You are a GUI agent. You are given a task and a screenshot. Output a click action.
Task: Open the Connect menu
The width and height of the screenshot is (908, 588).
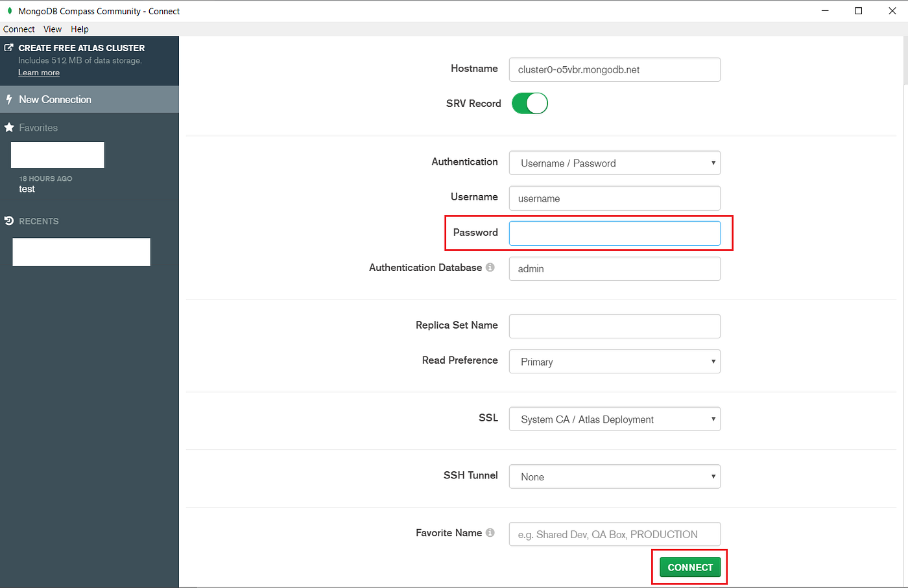18,29
